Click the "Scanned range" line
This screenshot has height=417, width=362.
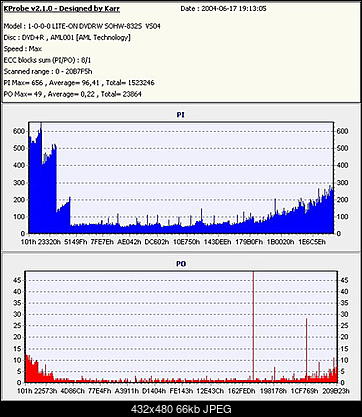48,71
